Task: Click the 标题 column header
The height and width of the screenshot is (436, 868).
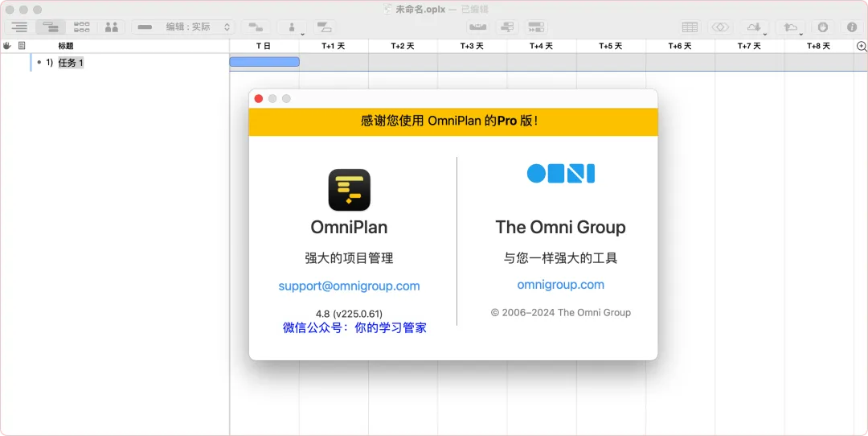Action: pos(66,46)
